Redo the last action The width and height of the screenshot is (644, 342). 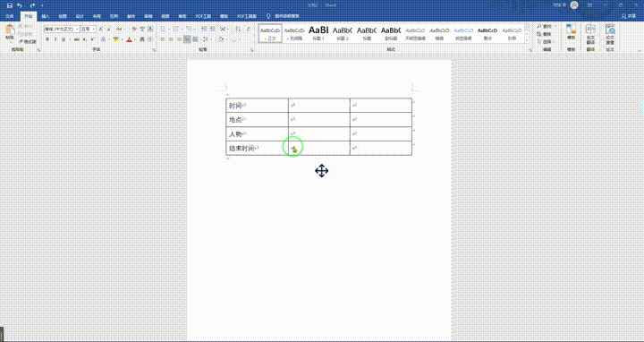pyautogui.click(x=32, y=5)
